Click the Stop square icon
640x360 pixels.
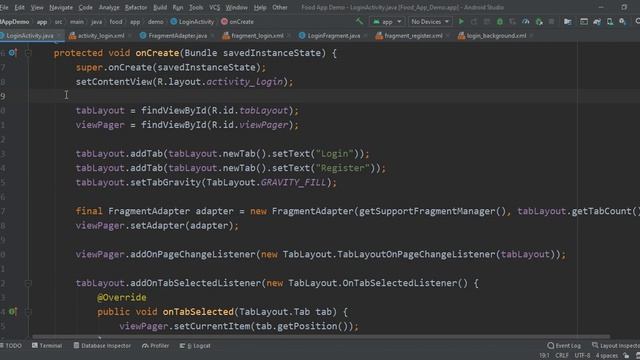point(551,21)
